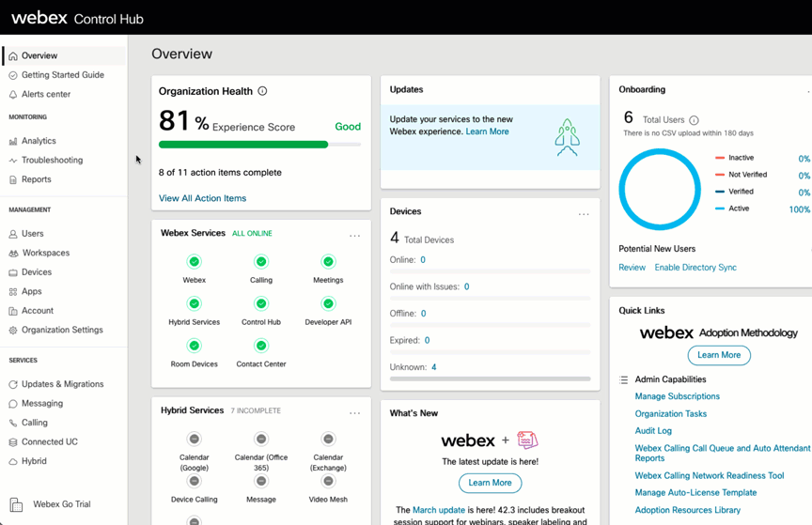Screen dimensions: 812x525
Task: Click Learn More in Updates card
Action: pos(488,131)
